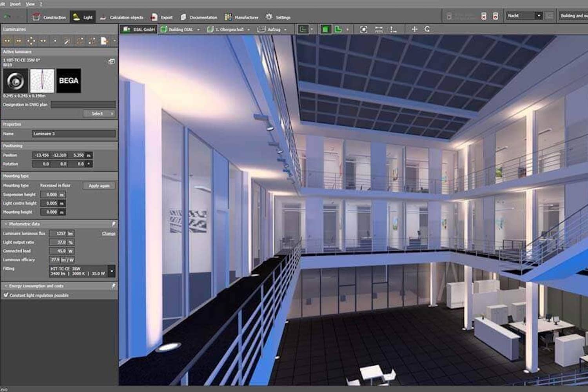
Task: Collapse Energy consumption and costs section
Action: (x=5, y=286)
